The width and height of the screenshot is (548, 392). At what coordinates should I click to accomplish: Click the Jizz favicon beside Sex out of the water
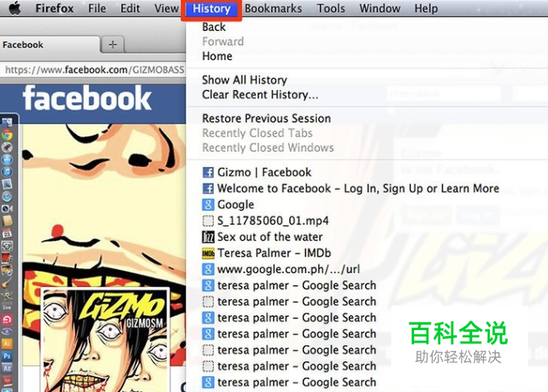click(x=208, y=237)
